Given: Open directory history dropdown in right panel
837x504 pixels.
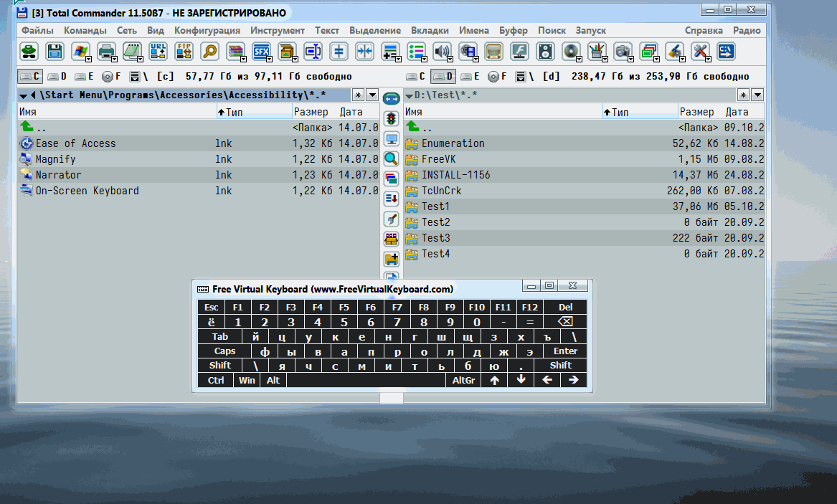Looking at the screenshot, I should (x=757, y=95).
